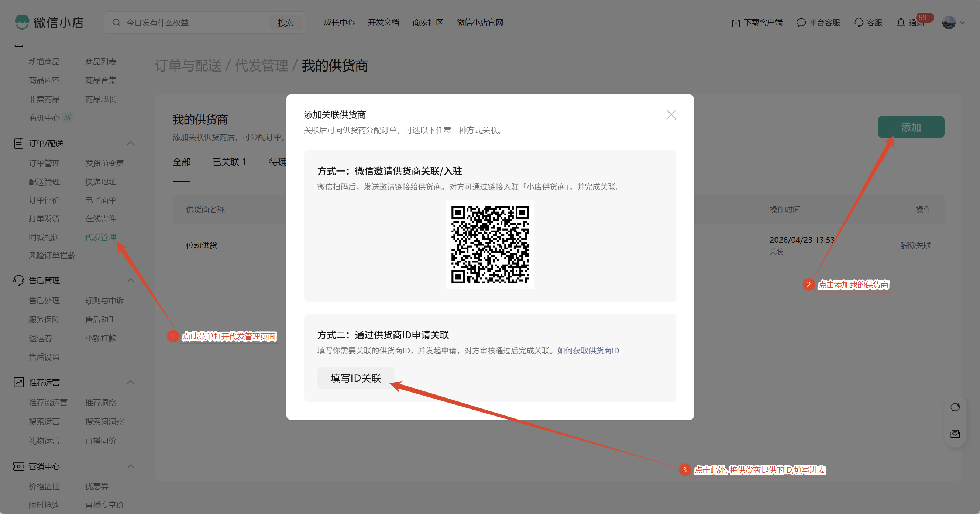Open 商家社区 in top navigation
This screenshot has width=980, height=514.
tap(428, 23)
